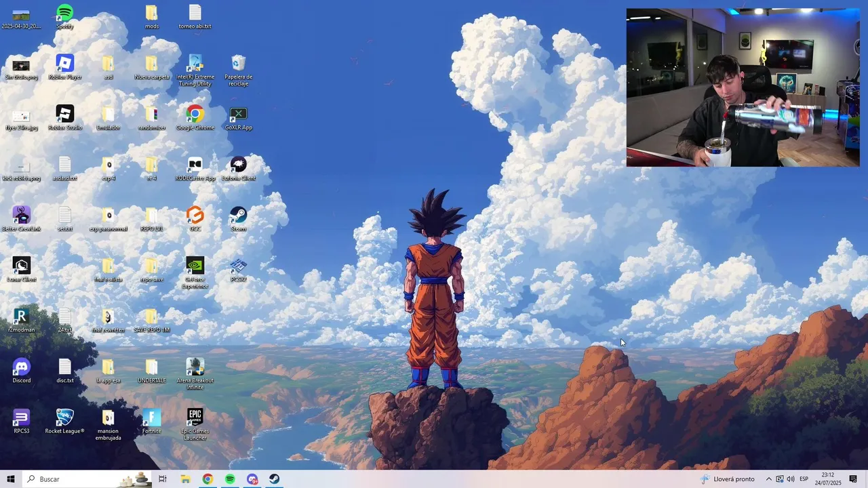Open the randomizer folder
Image resolution: width=868 pixels, height=488 pixels.
(152, 118)
